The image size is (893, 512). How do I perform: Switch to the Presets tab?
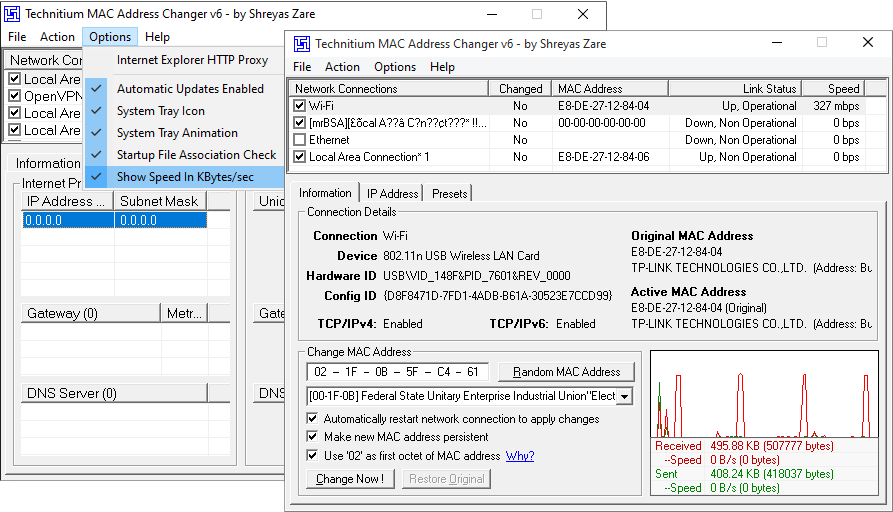(449, 194)
